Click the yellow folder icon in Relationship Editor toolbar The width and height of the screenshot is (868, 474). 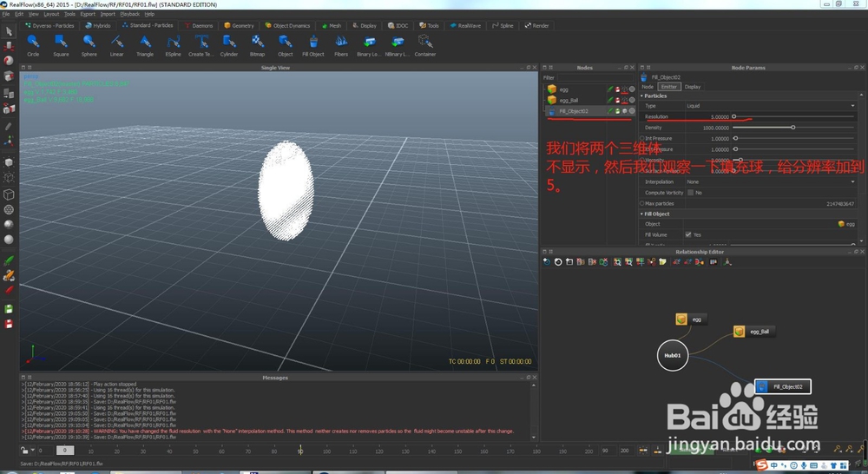click(662, 262)
